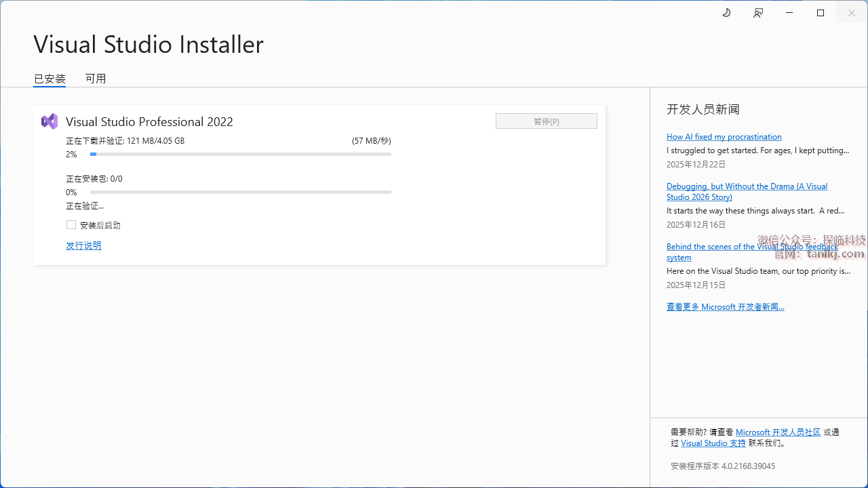Read "How AI fixed my procrastination" article

[724, 137]
